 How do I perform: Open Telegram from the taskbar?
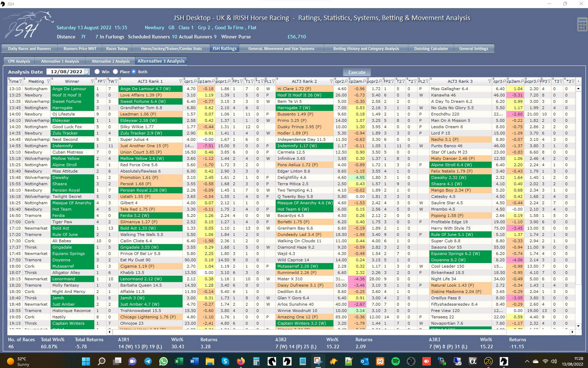[148, 361]
